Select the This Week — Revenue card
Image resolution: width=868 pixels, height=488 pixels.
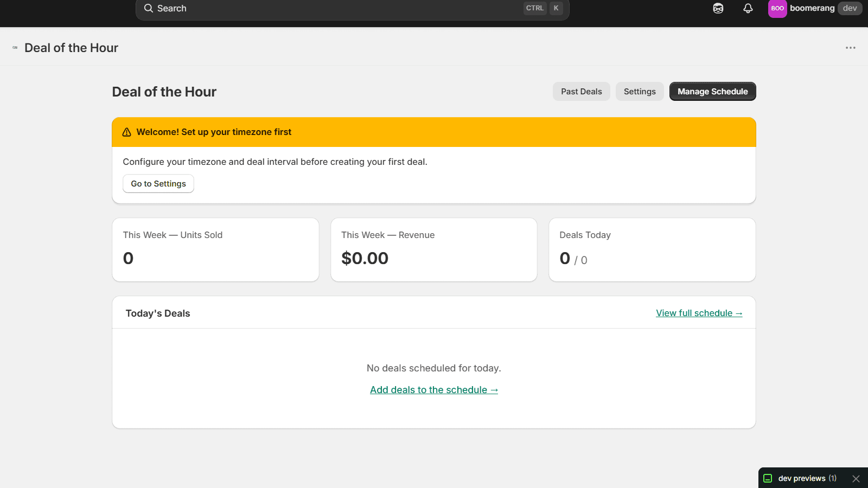pyautogui.click(x=434, y=250)
